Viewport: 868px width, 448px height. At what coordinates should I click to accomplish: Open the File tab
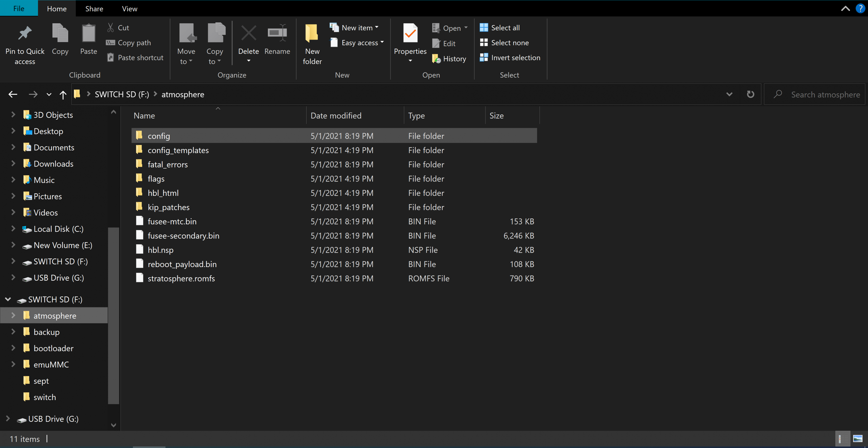coord(19,8)
